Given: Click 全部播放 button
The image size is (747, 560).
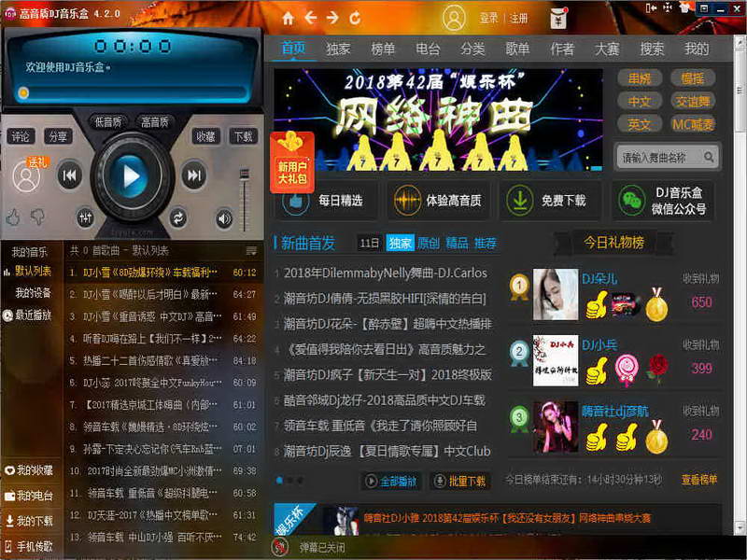Looking at the screenshot, I should (x=390, y=482).
